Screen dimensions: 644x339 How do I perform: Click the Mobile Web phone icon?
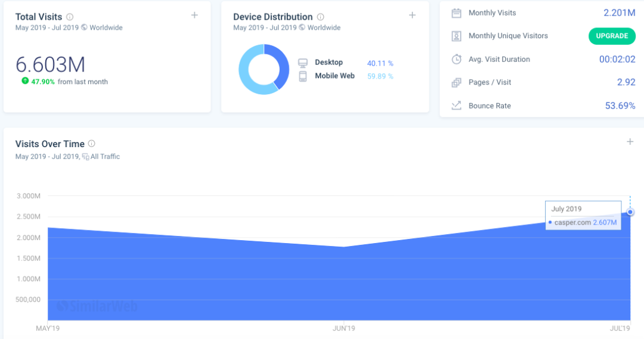click(x=303, y=76)
